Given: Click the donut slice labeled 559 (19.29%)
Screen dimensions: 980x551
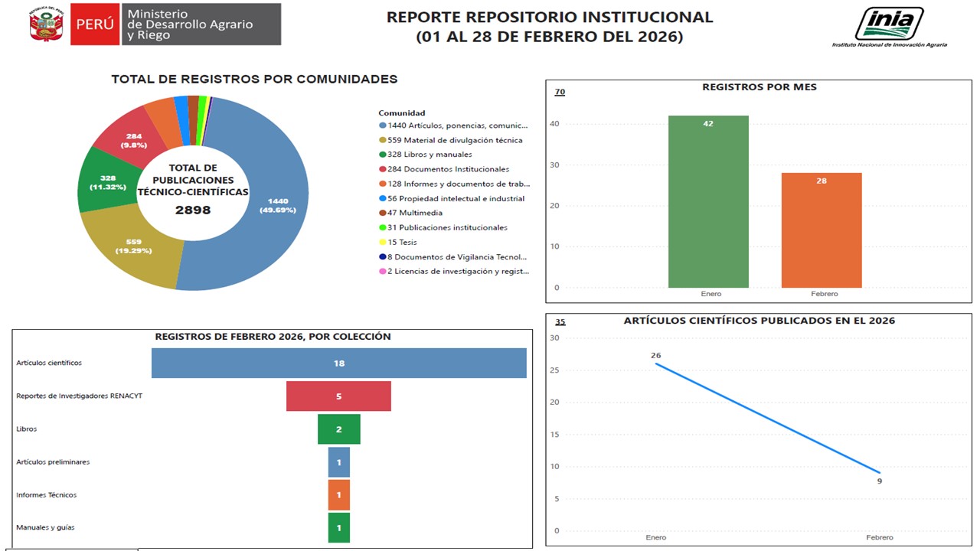Looking at the screenshot, I should (133, 246).
